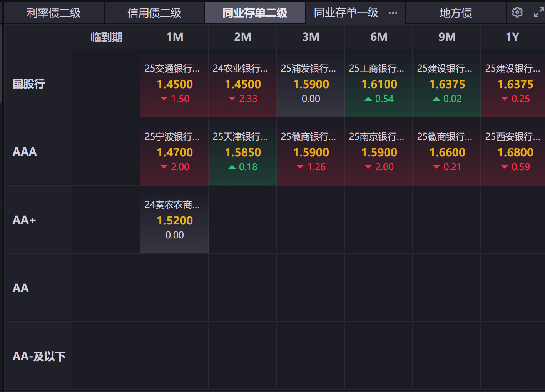Open the 25建设银行 cell in 9M column
The height and width of the screenshot is (392, 545).
[447, 83]
